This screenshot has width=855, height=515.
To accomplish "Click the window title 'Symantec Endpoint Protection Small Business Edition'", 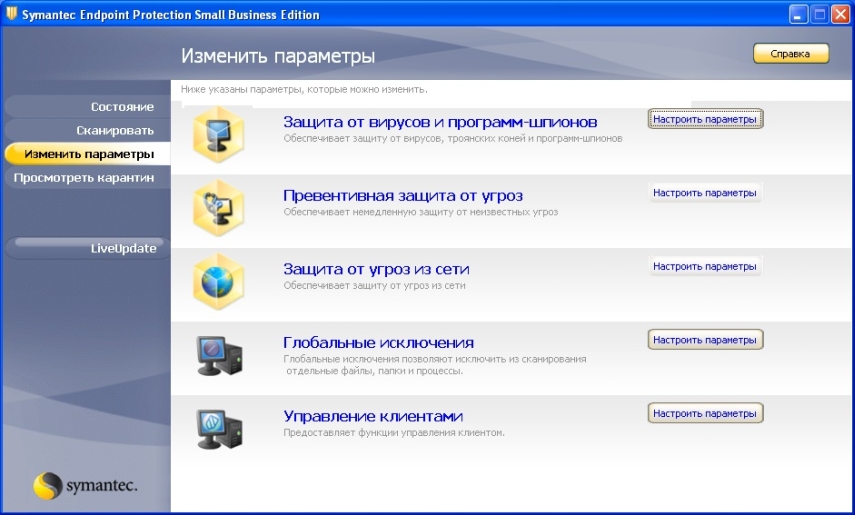I will (171, 15).
